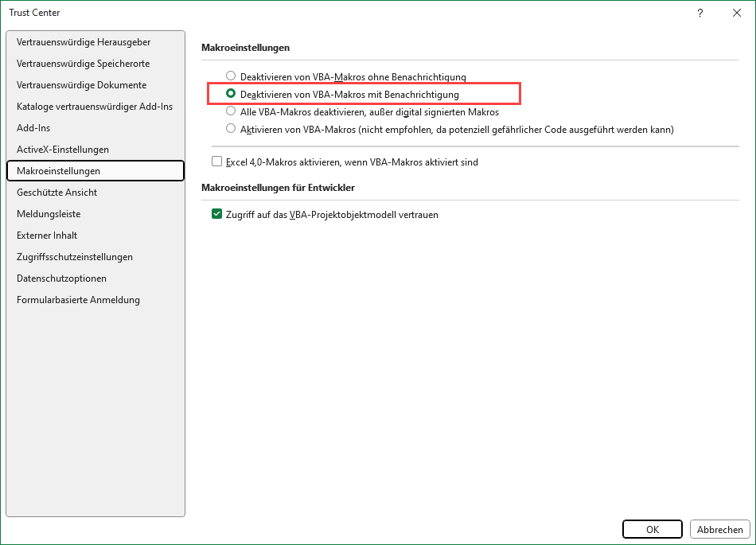The width and height of the screenshot is (756, 545).
Task: Select option allowing only digitally signed macros
Action: tap(231, 111)
